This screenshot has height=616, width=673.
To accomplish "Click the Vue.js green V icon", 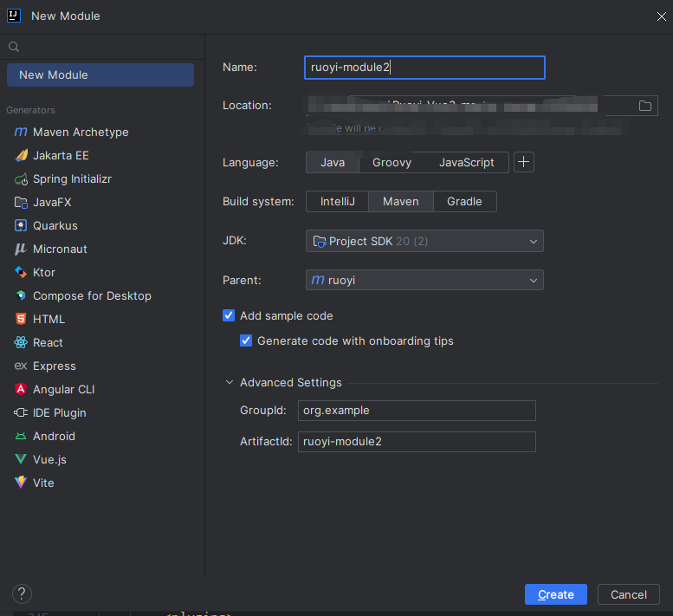I will point(21,459).
